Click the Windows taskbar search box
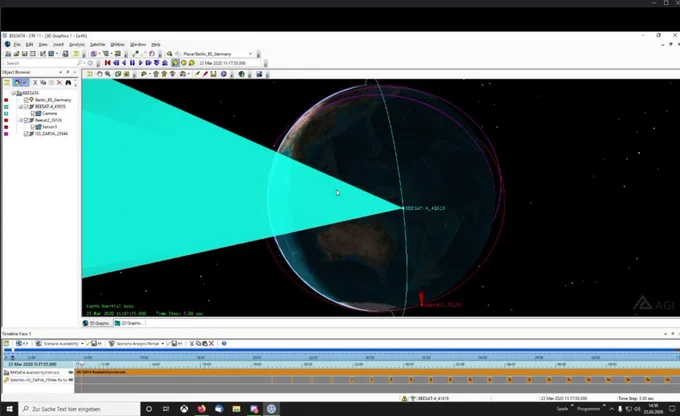The image size is (680, 416). click(x=80, y=409)
